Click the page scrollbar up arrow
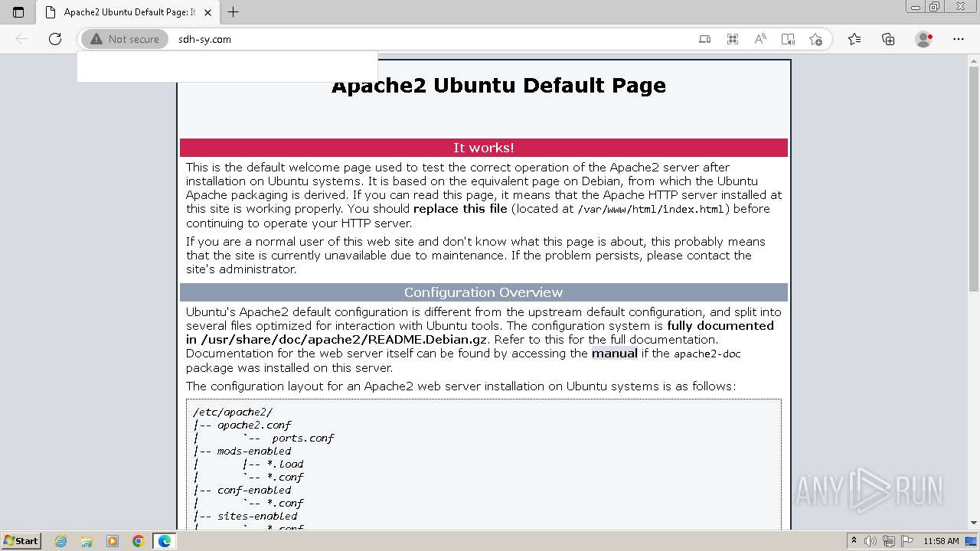980x551 pixels. point(974,60)
